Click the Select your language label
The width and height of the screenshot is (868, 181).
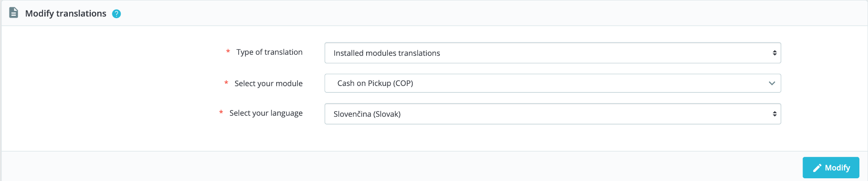(x=266, y=113)
